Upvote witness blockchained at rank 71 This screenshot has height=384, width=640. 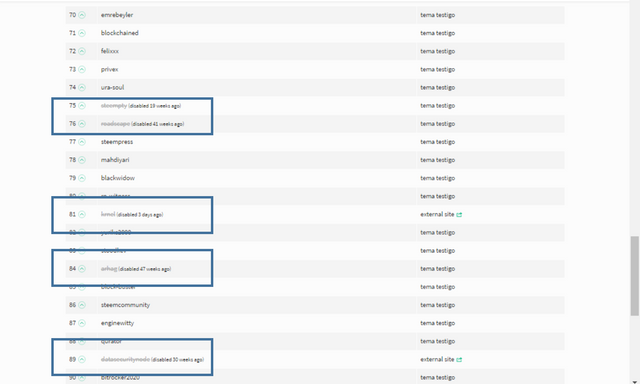tap(82, 33)
